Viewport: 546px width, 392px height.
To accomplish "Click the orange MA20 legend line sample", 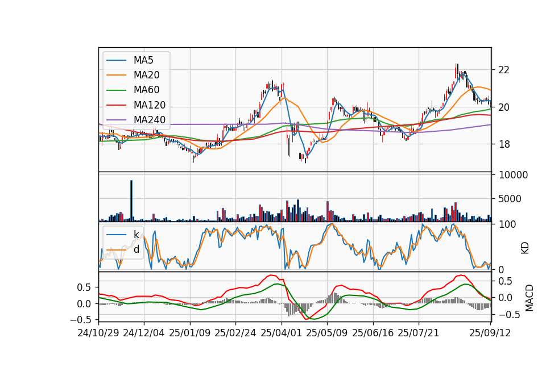I will (x=116, y=75).
